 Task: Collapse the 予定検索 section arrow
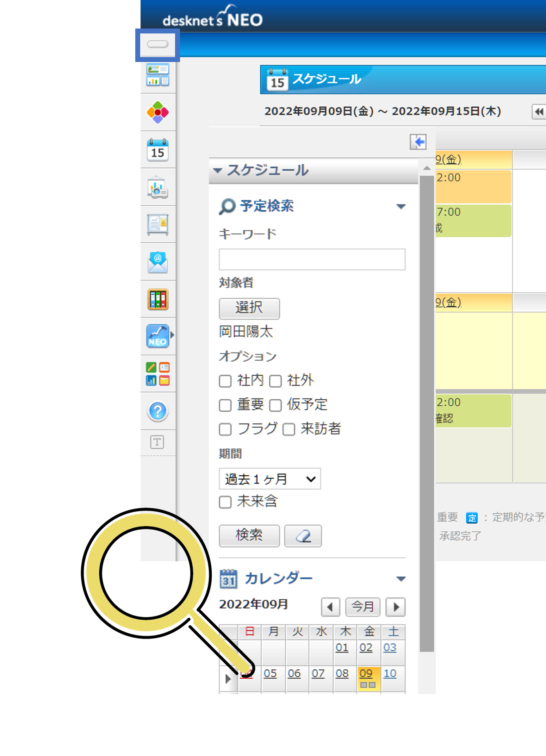click(401, 207)
